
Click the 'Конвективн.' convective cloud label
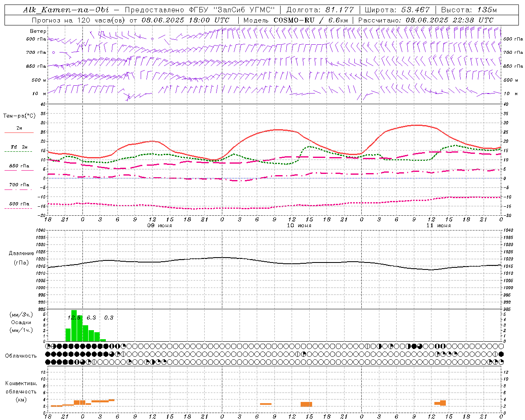click(21, 383)
